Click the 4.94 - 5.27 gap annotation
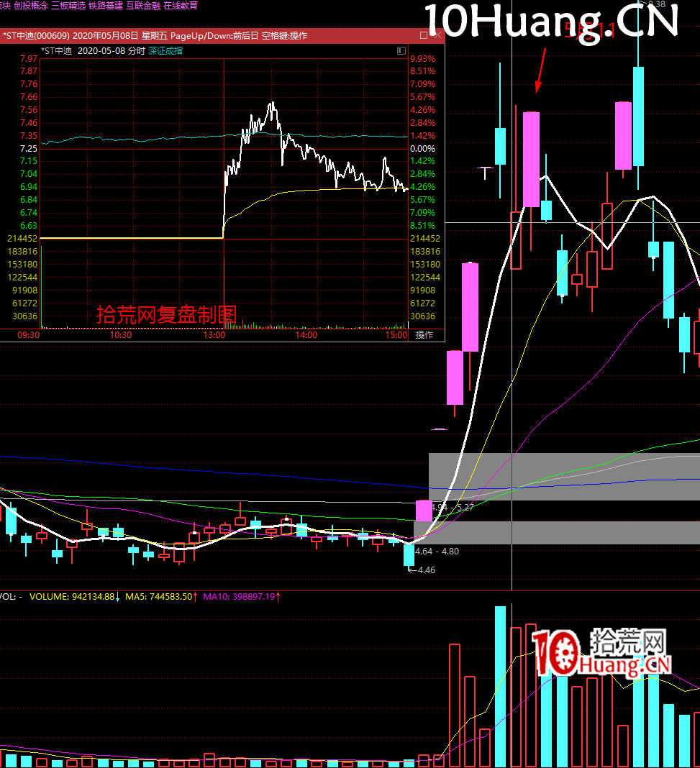 click(453, 508)
